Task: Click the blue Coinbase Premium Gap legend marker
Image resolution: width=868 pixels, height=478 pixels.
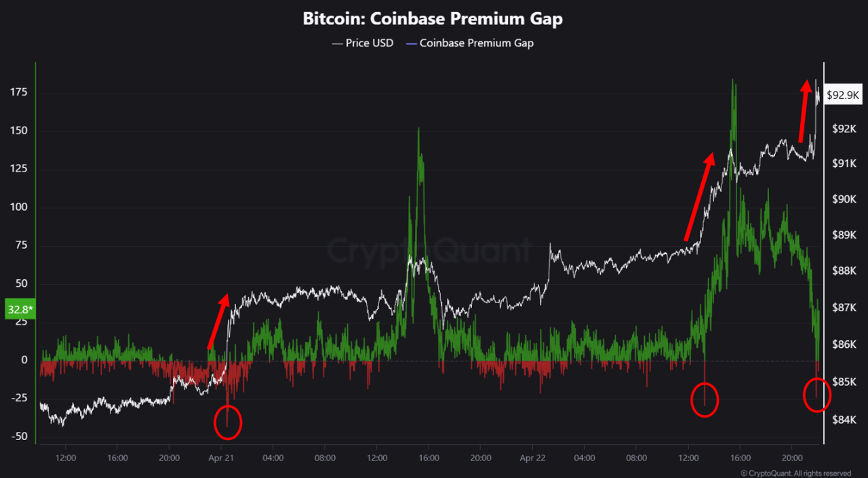Action: tap(411, 43)
